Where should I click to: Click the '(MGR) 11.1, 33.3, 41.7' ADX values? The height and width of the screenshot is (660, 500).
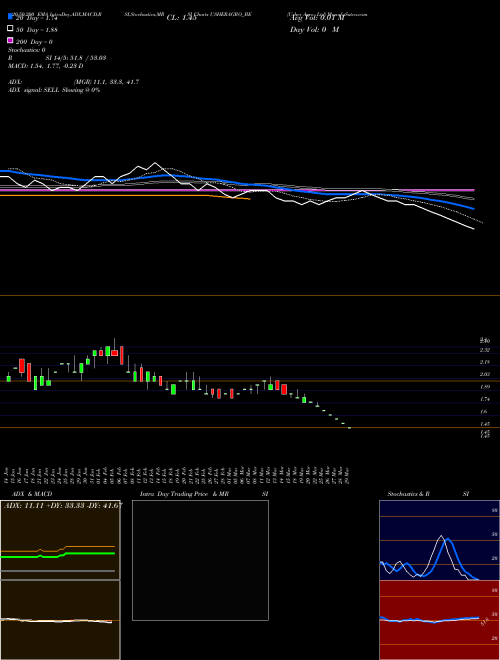point(106,82)
